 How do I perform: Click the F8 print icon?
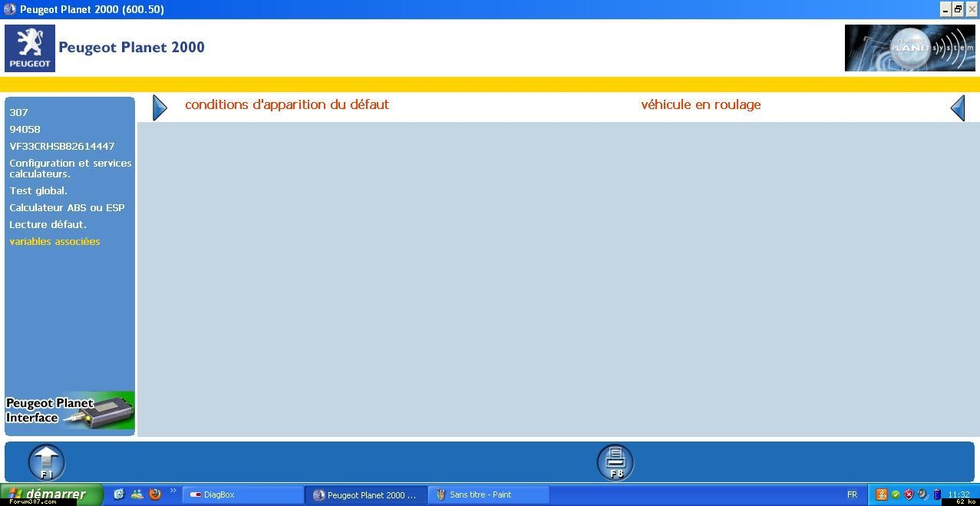point(615,462)
